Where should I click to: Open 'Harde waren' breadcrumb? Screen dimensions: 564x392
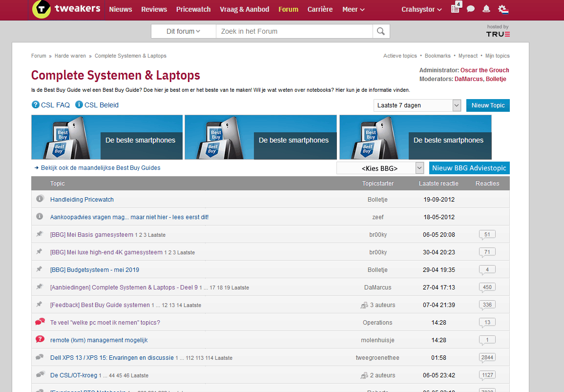pos(70,56)
